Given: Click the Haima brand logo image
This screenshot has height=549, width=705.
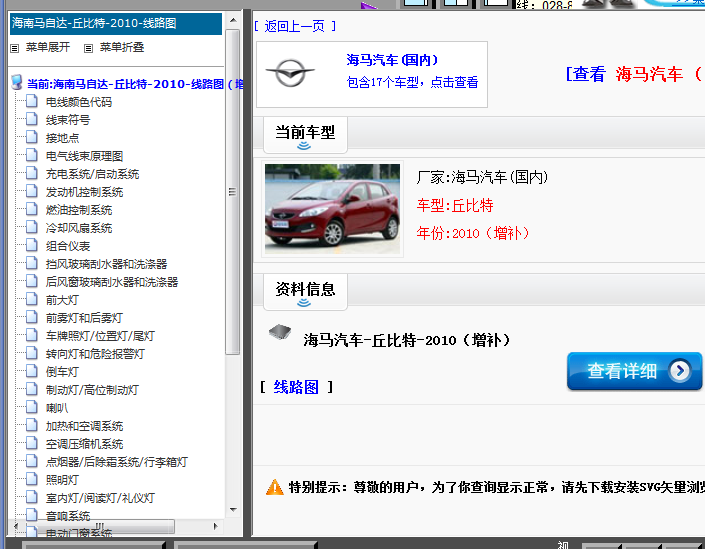Looking at the screenshot, I should [290, 73].
